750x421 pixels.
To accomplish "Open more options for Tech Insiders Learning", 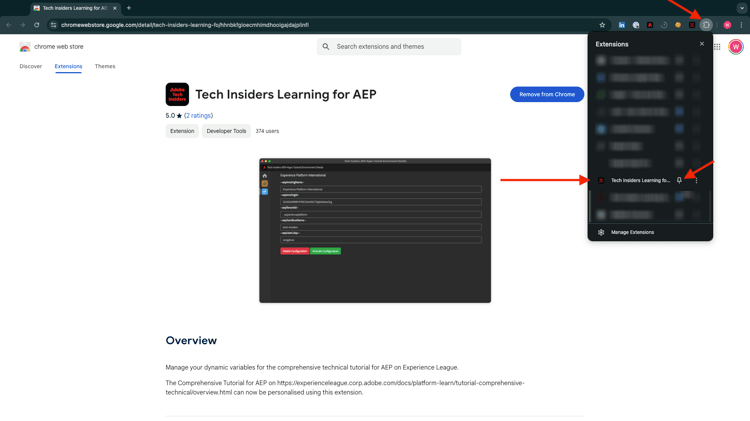I will [x=696, y=180].
